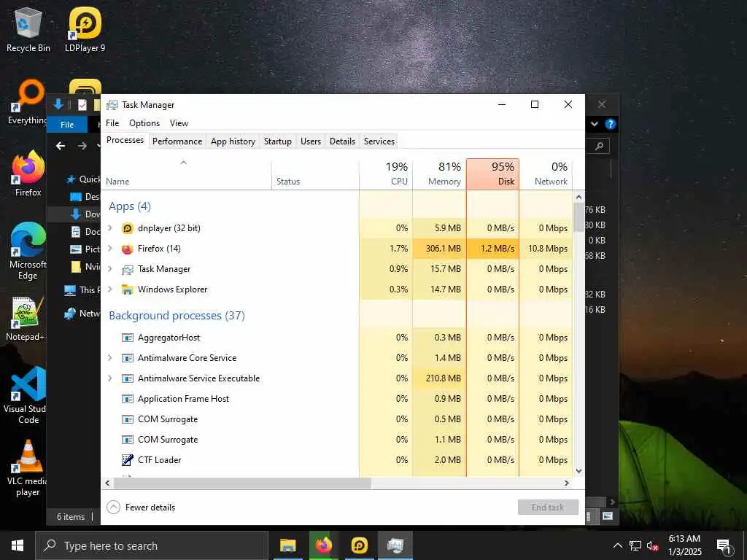The height and width of the screenshot is (560, 747).
Task: Click the Task Manager process row icon
Action: pos(127,269)
